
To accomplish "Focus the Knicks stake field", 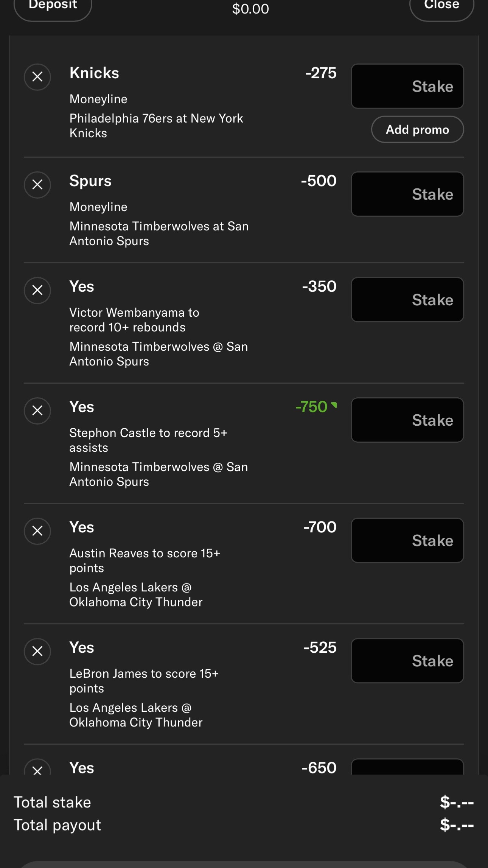I will (407, 86).
